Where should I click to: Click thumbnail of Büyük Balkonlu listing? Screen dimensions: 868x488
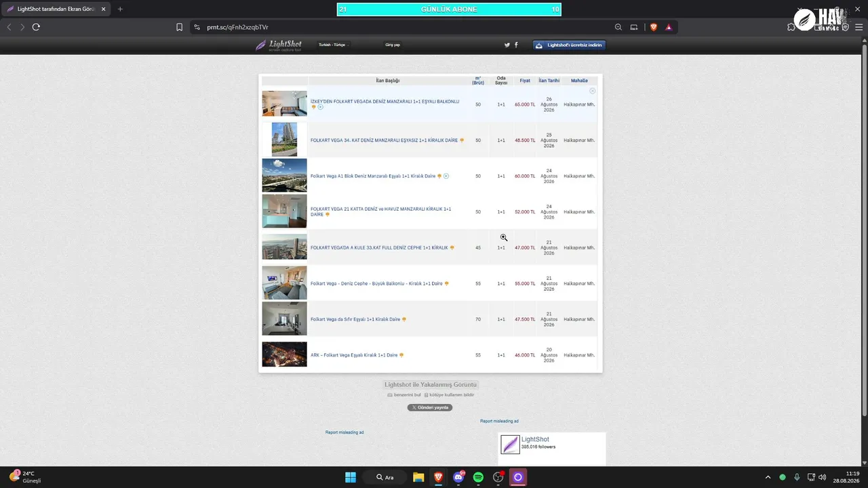pyautogui.click(x=284, y=283)
